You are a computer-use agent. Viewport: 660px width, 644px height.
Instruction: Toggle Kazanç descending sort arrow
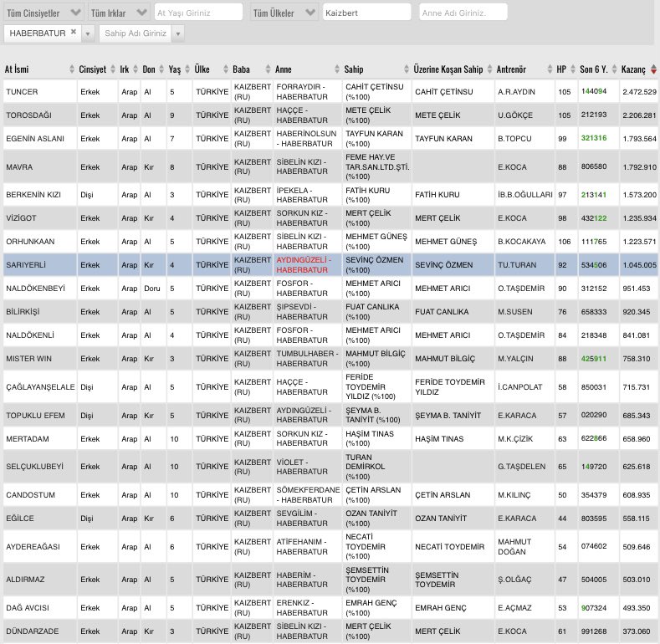point(653,69)
